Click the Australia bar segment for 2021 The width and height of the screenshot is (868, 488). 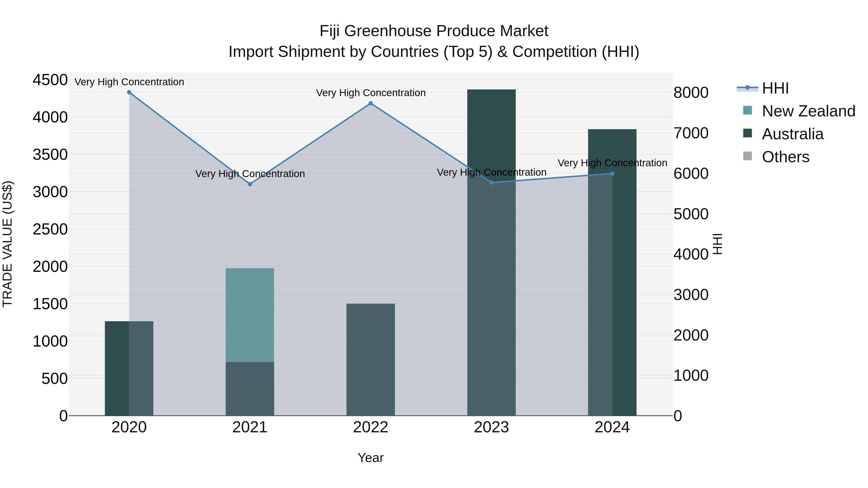[250, 389]
